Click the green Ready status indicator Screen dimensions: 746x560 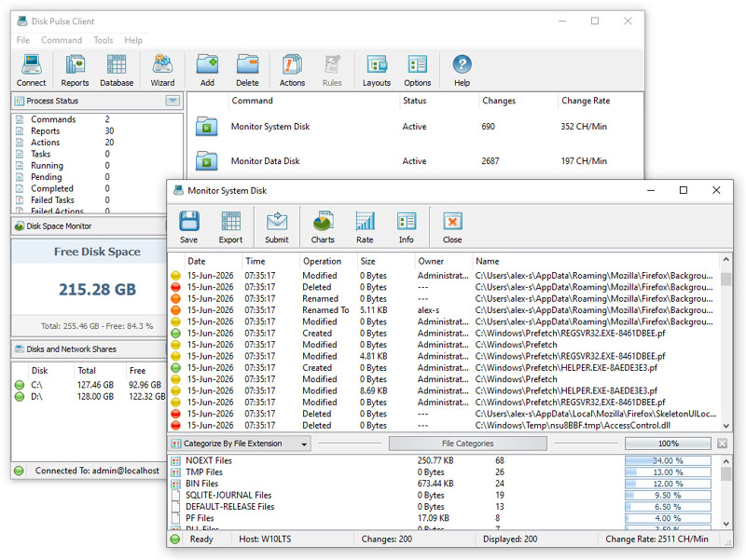(175, 540)
